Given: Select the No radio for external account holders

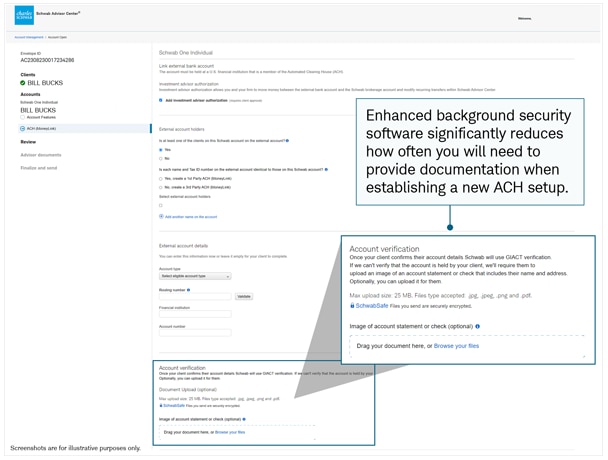Looking at the screenshot, I should [161, 159].
